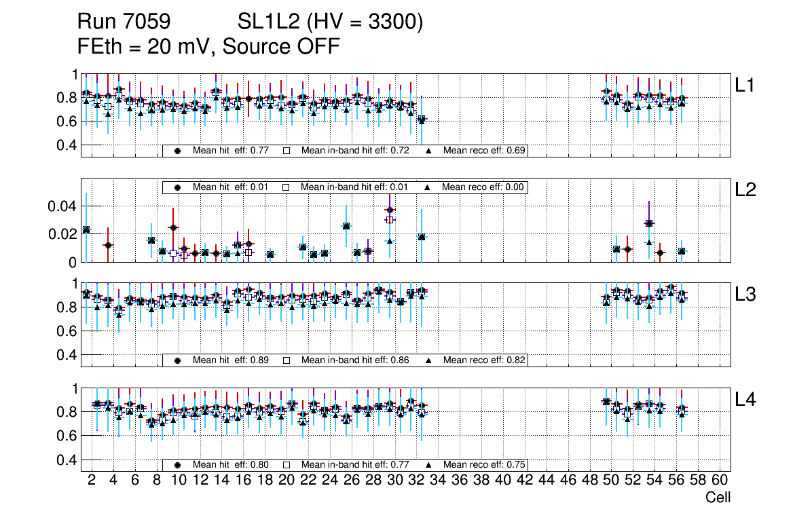This screenshot has width=812, height=524.
Task: Pick the triangle marker in L4 legend
Action: [429, 465]
